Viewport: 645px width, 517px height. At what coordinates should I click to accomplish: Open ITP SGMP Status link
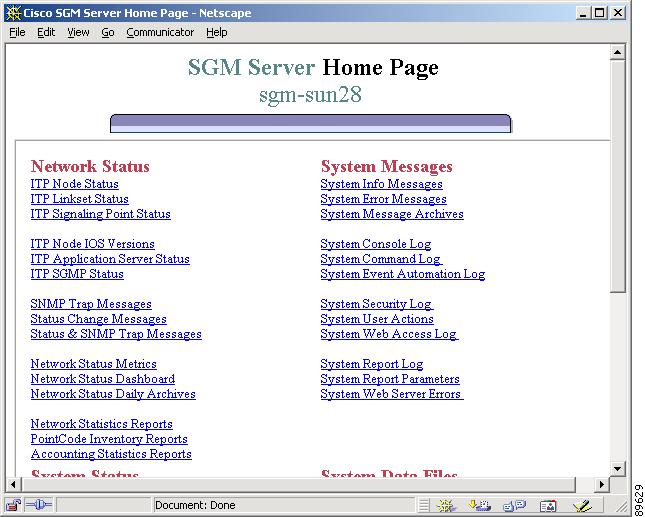(x=77, y=274)
